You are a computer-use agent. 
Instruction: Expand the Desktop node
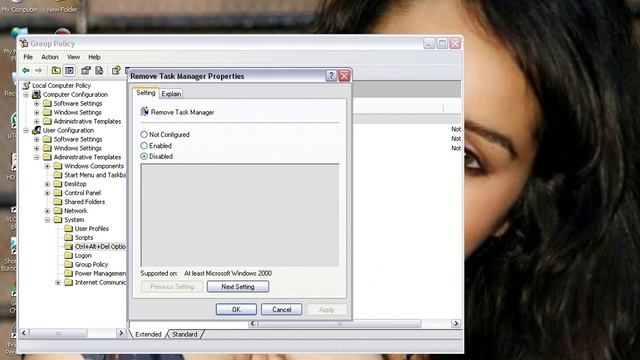[x=47, y=184]
